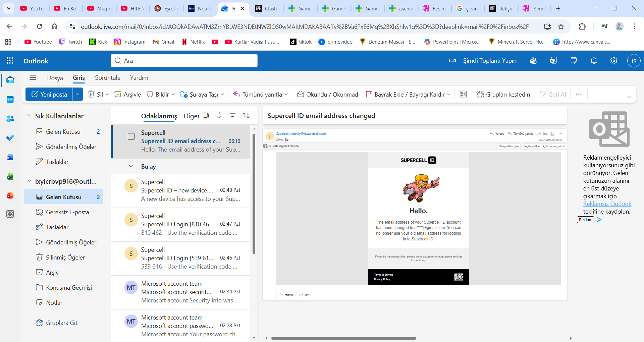This screenshot has width=644, height=342.
Task: Launch PowerPoint from the left rail
Action: 10,196
